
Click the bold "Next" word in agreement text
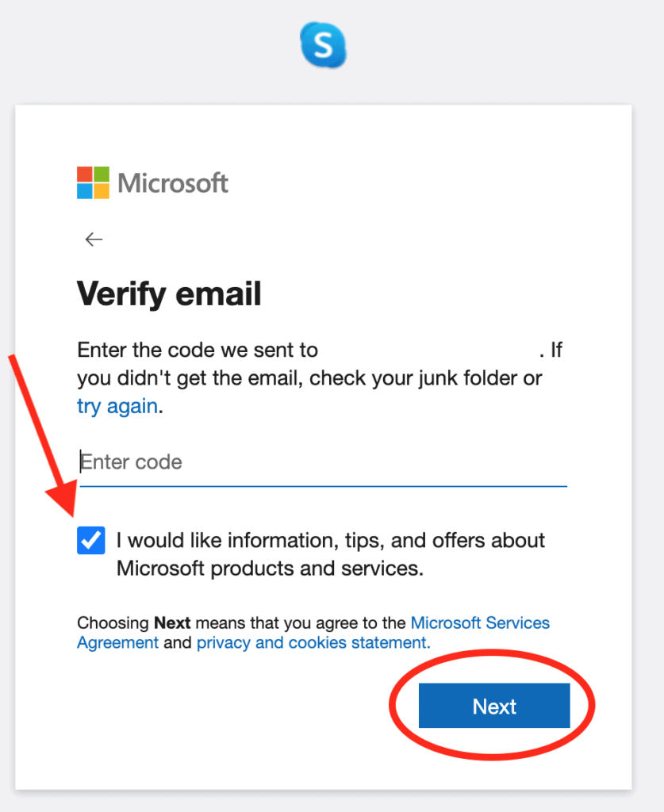pos(174,623)
